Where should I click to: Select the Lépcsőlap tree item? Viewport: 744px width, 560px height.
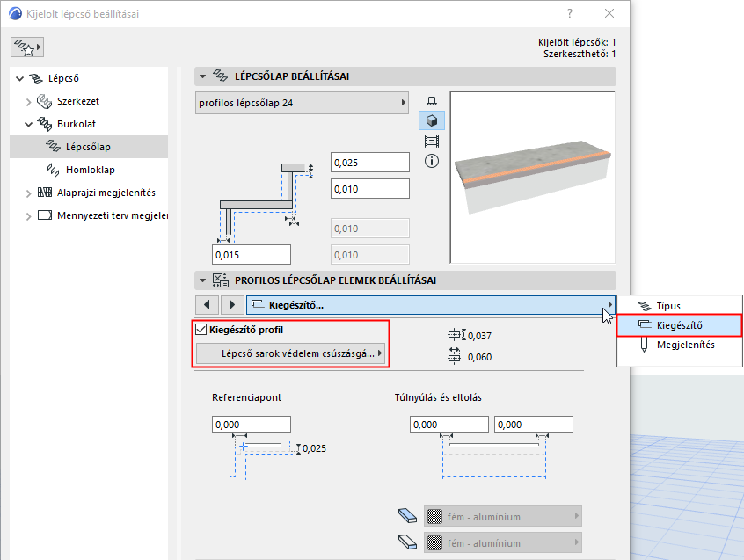click(x=88, y=147)
